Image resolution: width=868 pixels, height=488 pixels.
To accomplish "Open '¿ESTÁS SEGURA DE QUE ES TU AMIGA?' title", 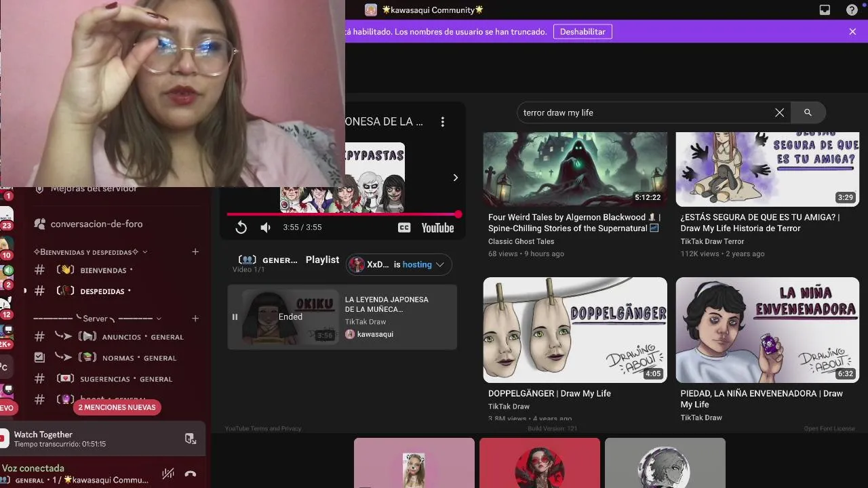I will pyautogui.click(x=760, y=223).
